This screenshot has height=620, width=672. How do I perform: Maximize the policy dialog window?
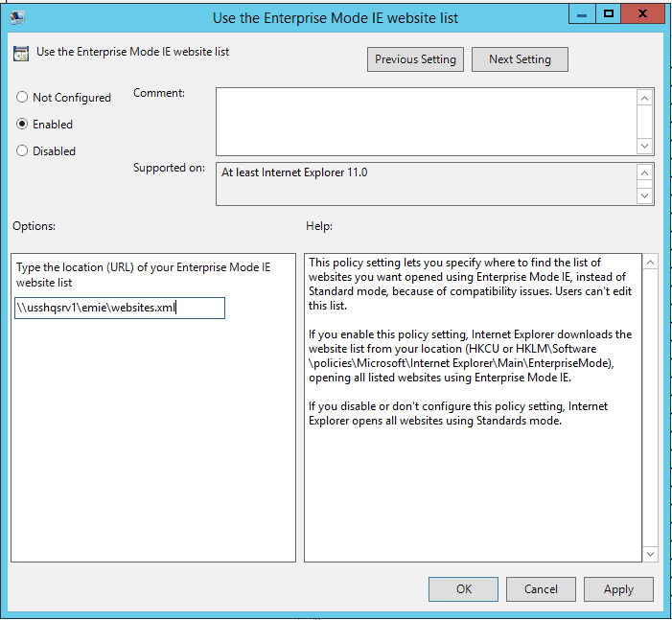(608, 13)
